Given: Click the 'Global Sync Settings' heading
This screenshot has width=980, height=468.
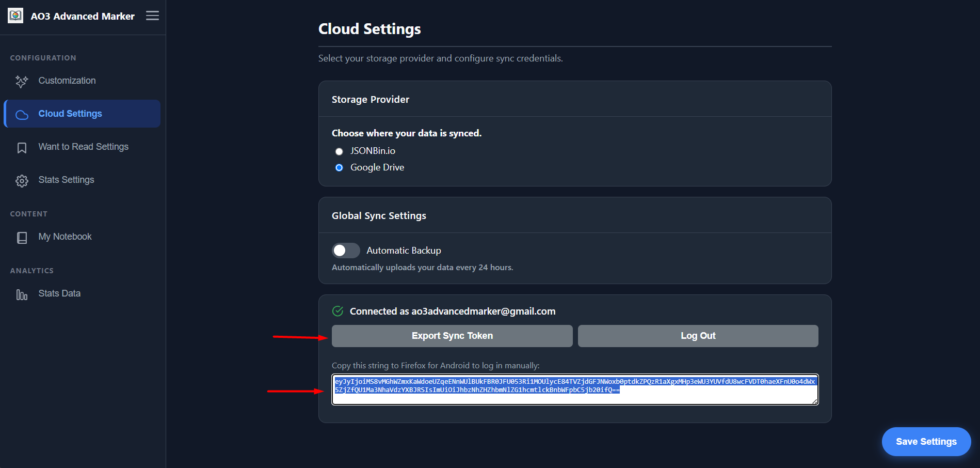Looking at the screenshot, I should click(379, 216).
